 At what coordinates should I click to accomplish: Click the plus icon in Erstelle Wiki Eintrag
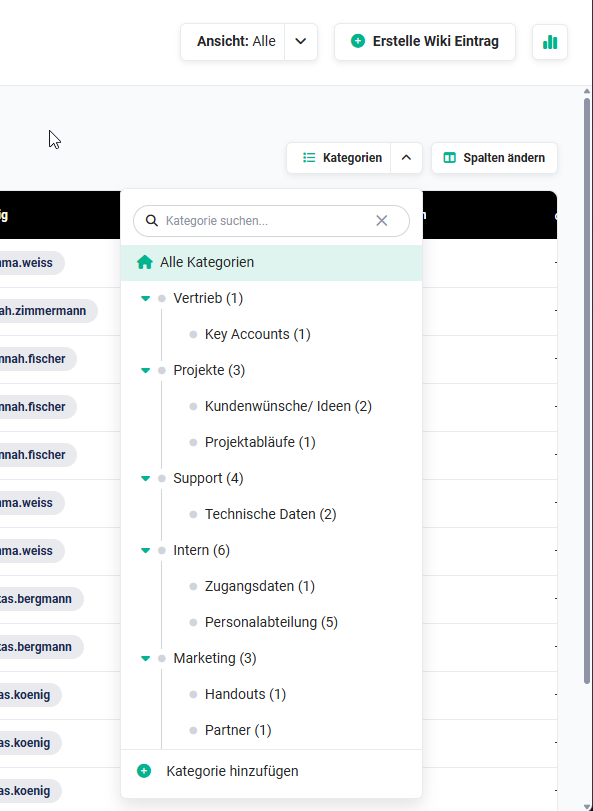tap(358, 41)
